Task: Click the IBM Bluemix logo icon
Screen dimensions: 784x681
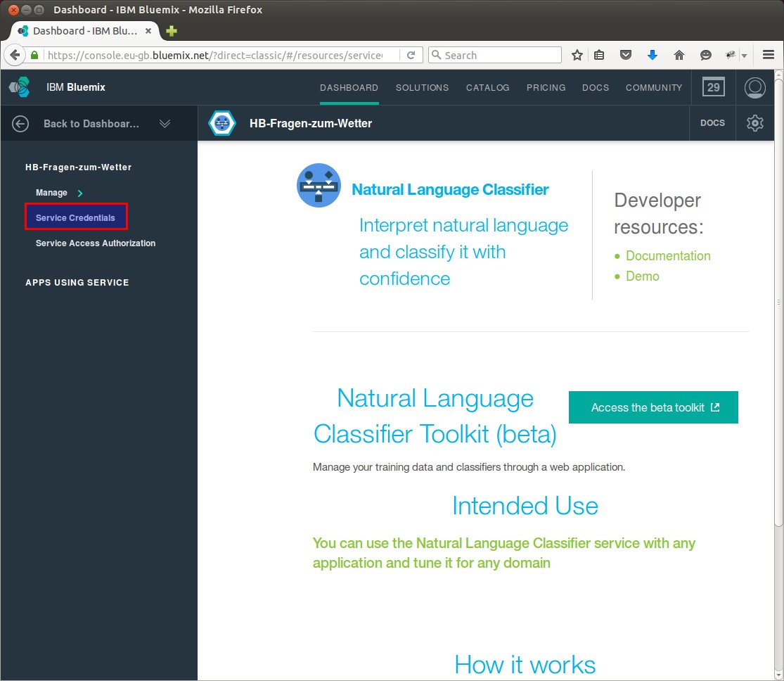Action: coord(20,87)
